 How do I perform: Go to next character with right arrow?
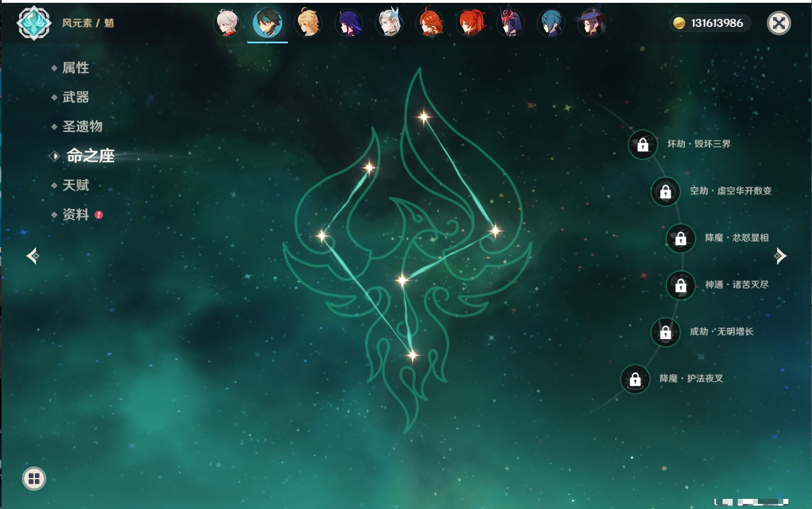click(x=780, y=256)
